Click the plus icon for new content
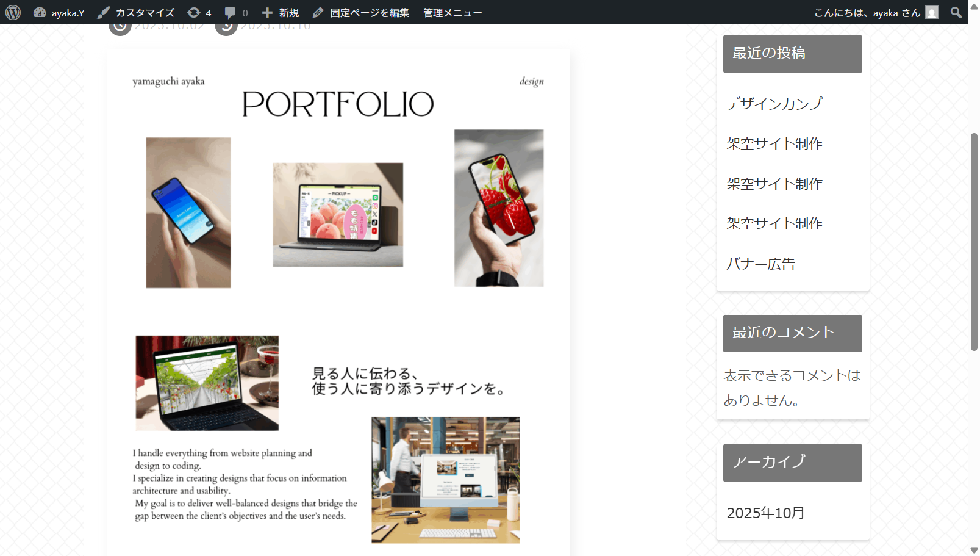This screenshot has height=556, width=980. [x=267, y=12]
